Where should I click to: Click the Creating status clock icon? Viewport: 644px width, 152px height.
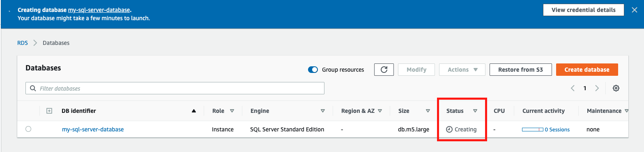click(449, 129)
